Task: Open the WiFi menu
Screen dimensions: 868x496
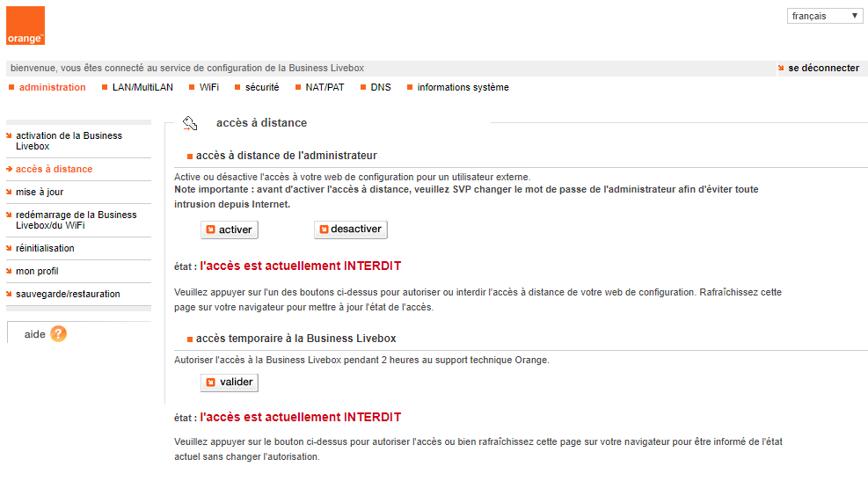Action: click(208, 87)
